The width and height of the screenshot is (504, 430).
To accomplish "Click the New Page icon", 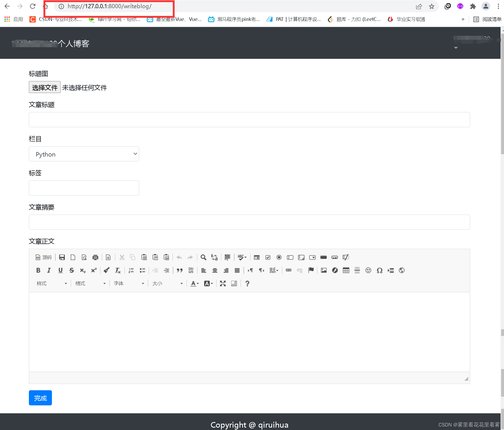I will pyautogui.click(x=73, y=257).
